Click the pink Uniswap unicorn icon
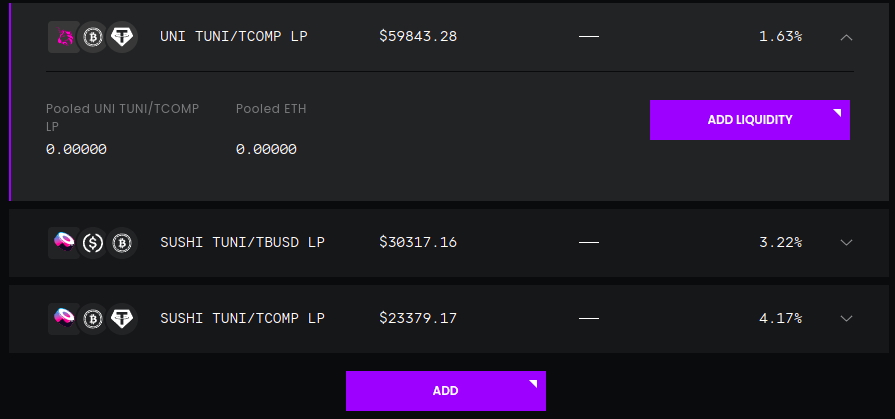Image resolution: width=895 pixels, height=419 pixels. [64, 37]
